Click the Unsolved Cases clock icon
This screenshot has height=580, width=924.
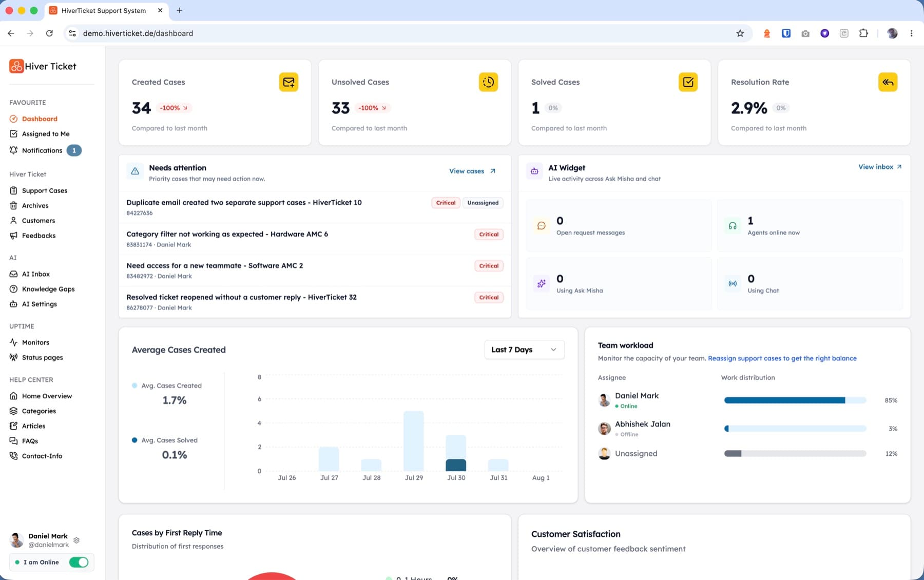coord(488,82)
